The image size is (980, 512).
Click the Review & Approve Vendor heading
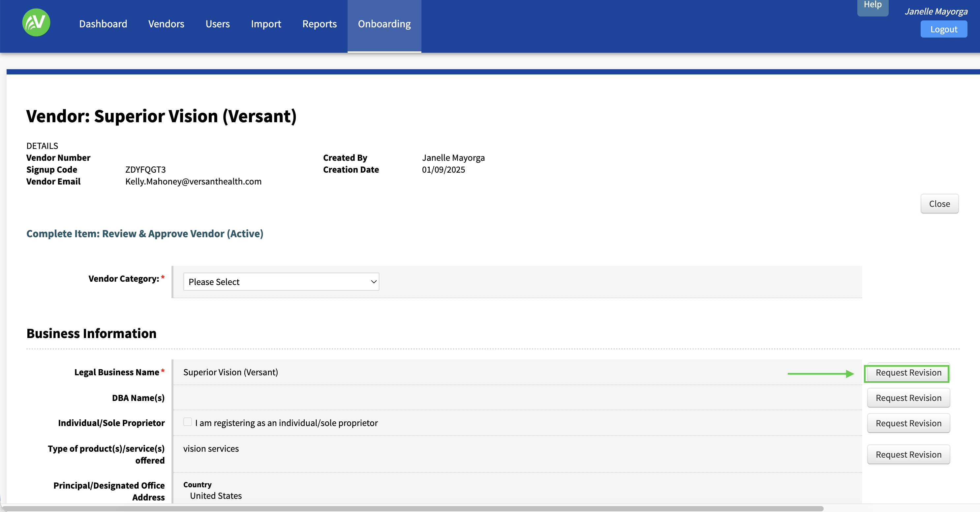click(144, 233)
